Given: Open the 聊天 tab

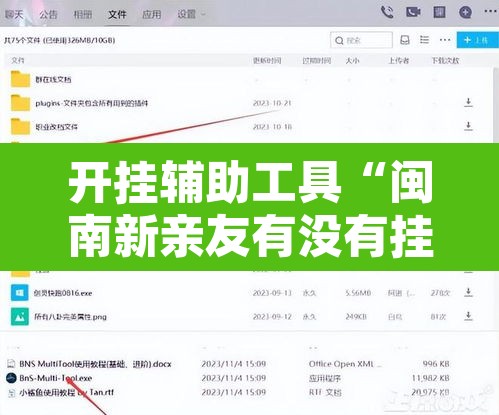Looking at the screenshot, I should pos(14,14).
